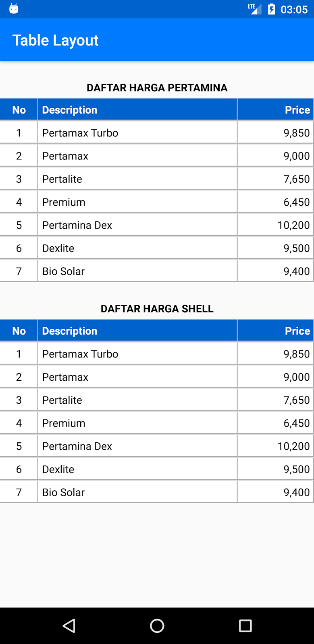The height and width of the screenshot is (644, 314).
Task: Select the Pertamax Turbo row in Pertamina table
Action: coord(157,132)
